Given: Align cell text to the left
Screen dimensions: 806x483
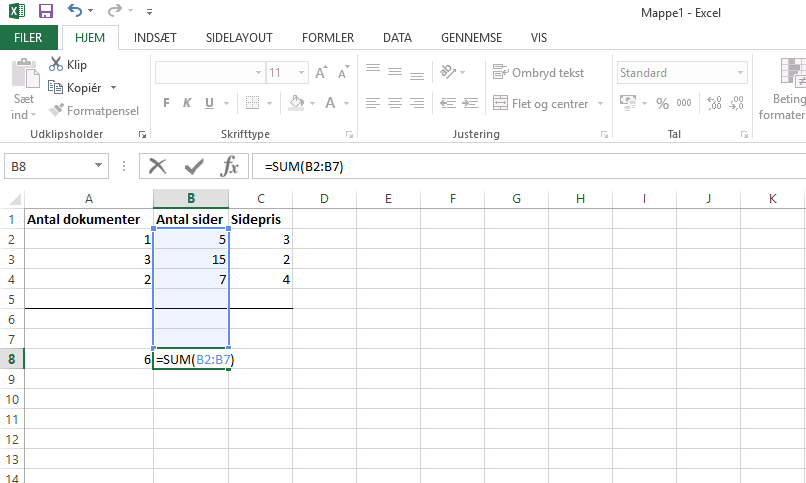Looking at the screenshot, I should click(x=373, y=103).
